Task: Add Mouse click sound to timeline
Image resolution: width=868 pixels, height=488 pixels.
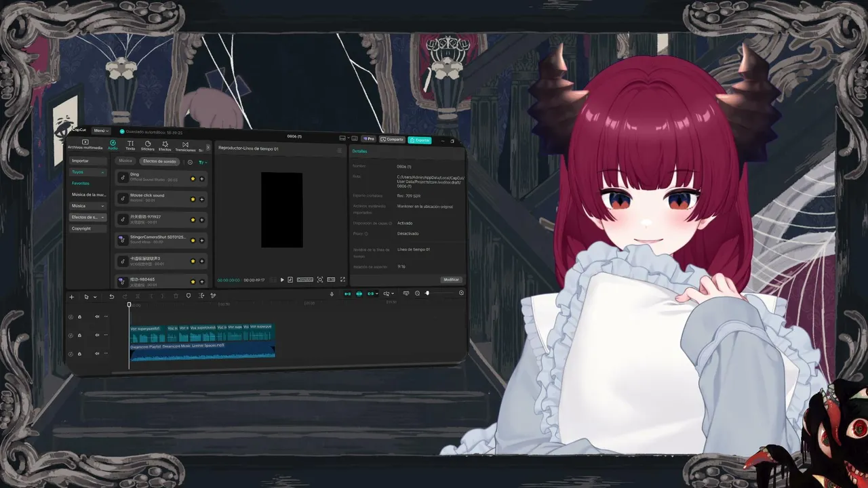Action: [x=201, y=199]
